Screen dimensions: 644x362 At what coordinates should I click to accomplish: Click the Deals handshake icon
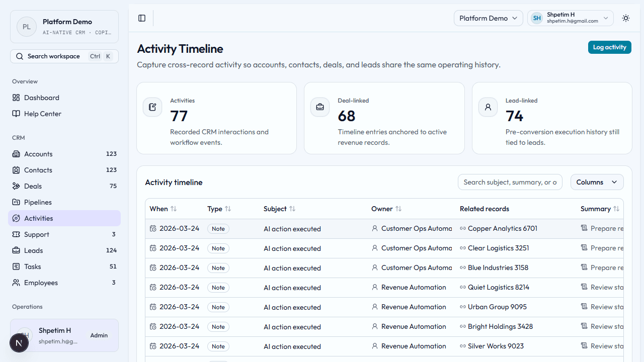click(17, 186)
